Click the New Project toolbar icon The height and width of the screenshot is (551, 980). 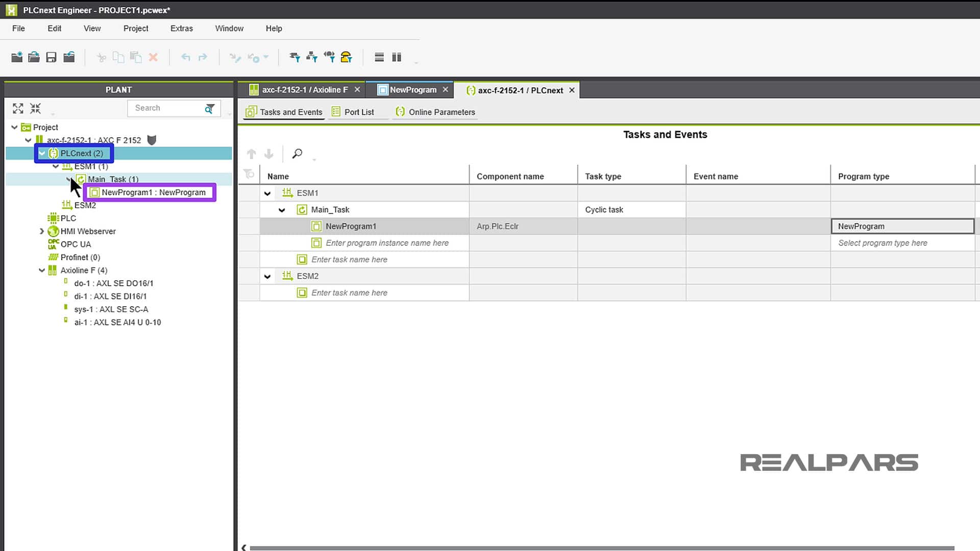tap(17, 57)
